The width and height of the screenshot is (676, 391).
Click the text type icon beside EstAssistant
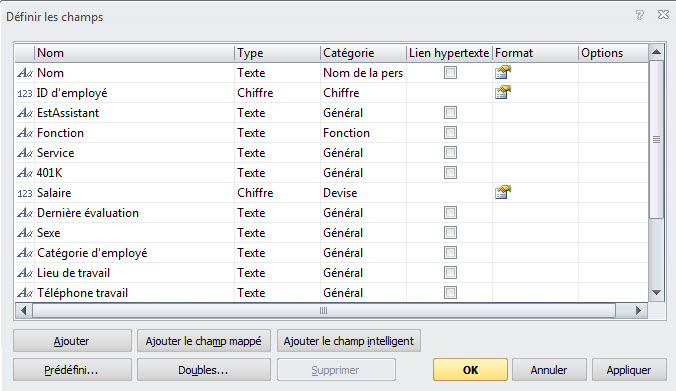coord(25,113)
